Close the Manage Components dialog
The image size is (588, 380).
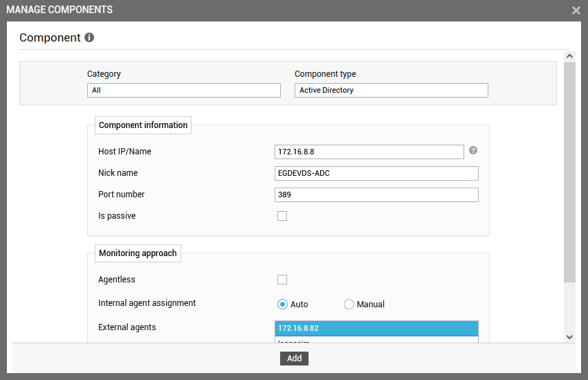[x=576, y=10]
